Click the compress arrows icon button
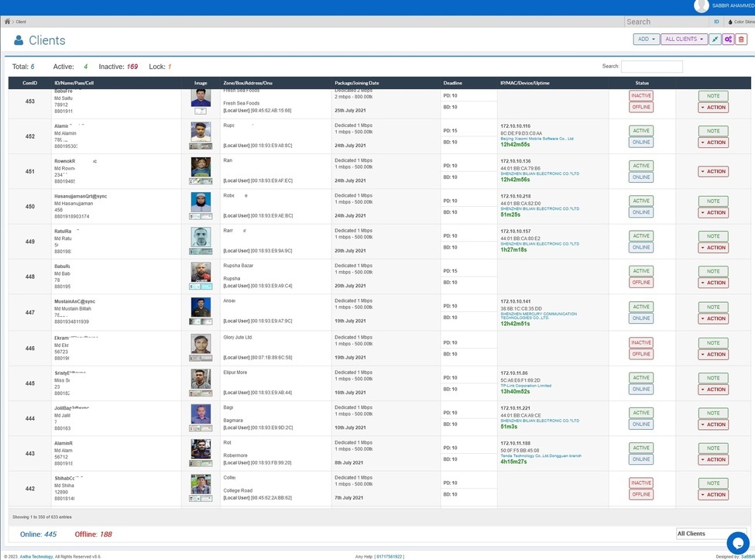Screen dimensions: 755x560 point(715,40)
